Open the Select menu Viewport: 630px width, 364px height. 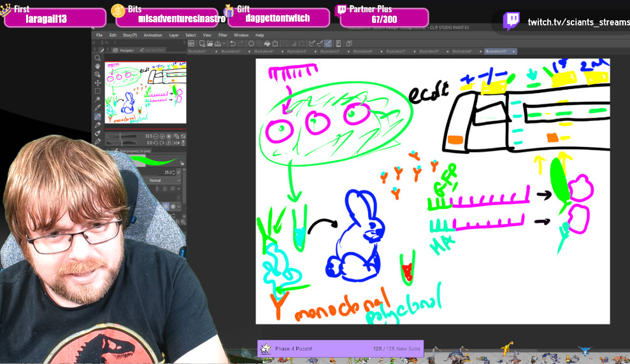coord(191,35)
